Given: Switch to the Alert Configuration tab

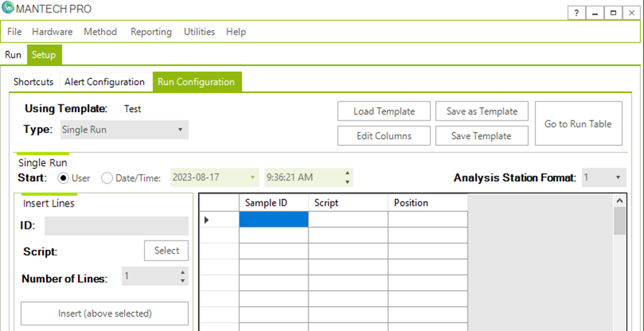Looking at the screenshot, I should click(x=104, y=82).
